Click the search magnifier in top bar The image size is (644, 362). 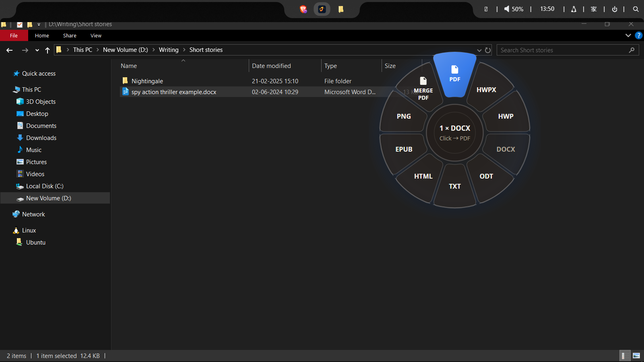pos(636,9)
